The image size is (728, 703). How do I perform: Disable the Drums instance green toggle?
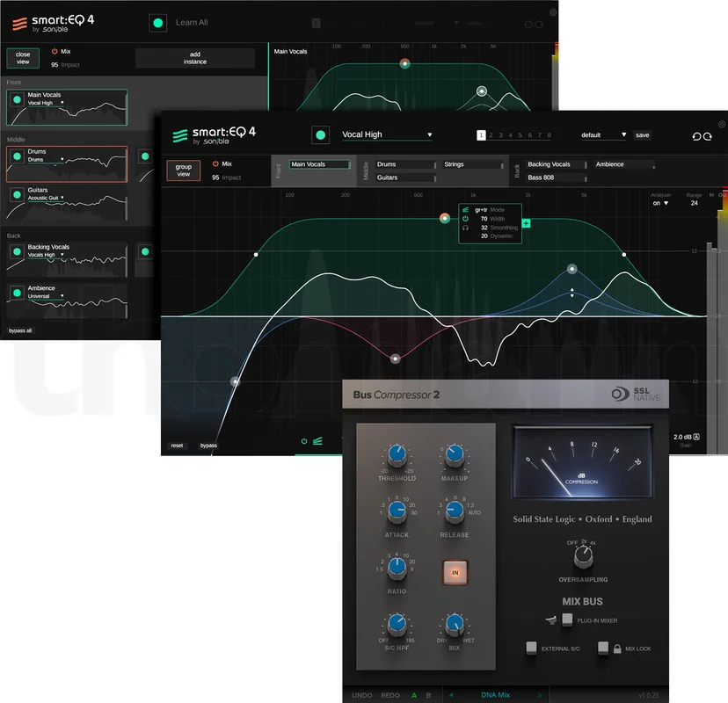18,156
